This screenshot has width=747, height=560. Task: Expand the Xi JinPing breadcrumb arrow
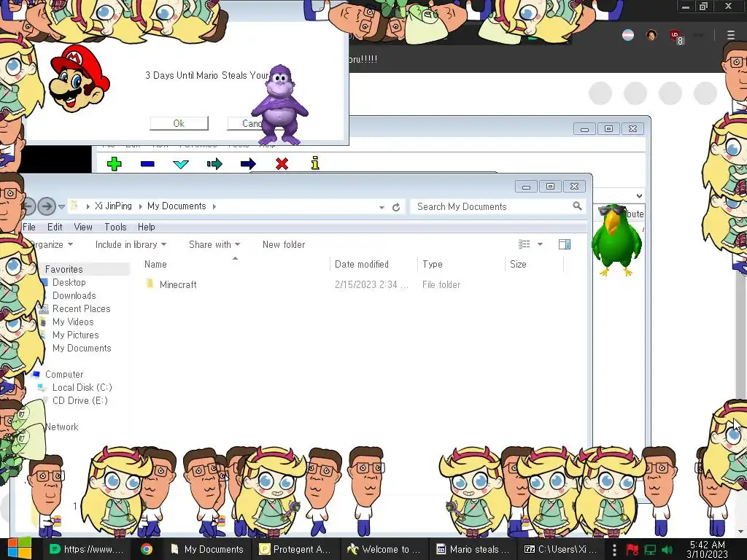[x=141, y=206]
